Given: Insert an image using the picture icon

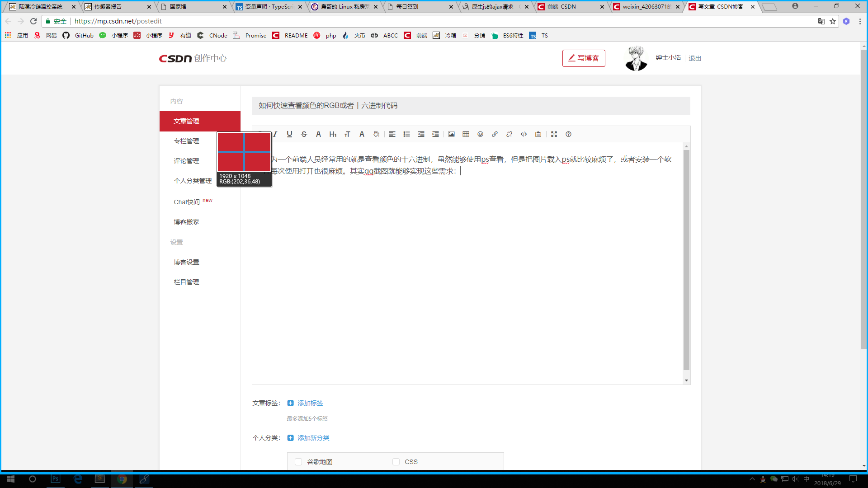Looking at the screenshot, I should pos(451,134).
